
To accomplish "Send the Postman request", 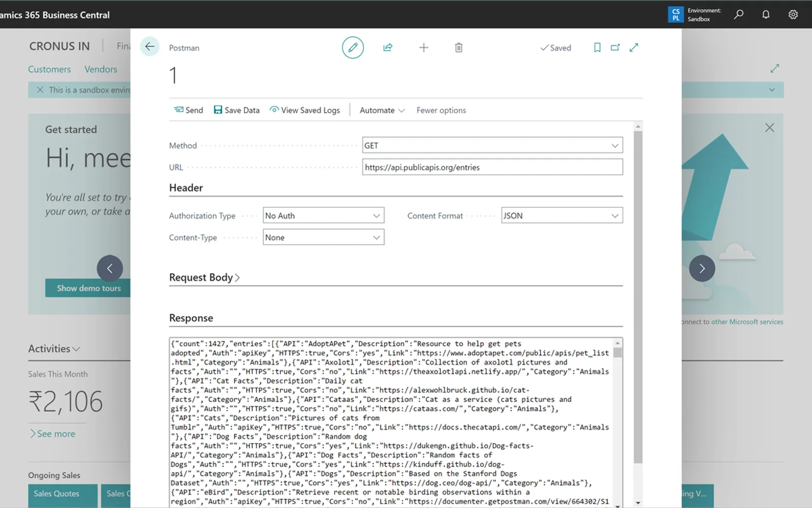I will tap(189, 110).
